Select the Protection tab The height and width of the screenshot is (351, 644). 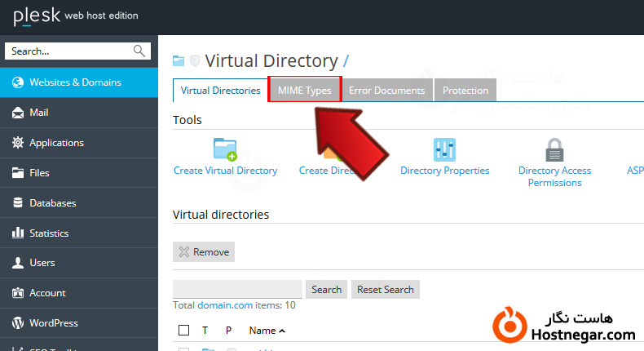point(465,91)
